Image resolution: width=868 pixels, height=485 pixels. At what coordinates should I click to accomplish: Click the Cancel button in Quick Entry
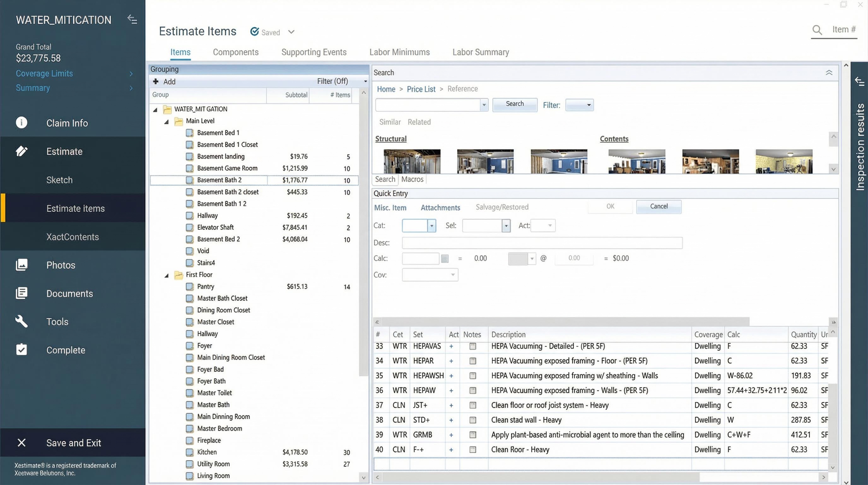659,207
